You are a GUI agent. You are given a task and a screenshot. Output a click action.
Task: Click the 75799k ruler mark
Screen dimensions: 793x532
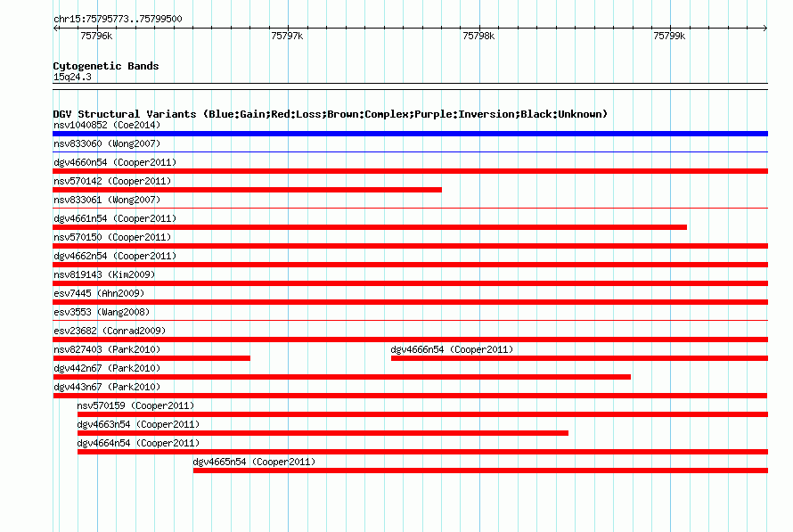click(x=669, y=36)
